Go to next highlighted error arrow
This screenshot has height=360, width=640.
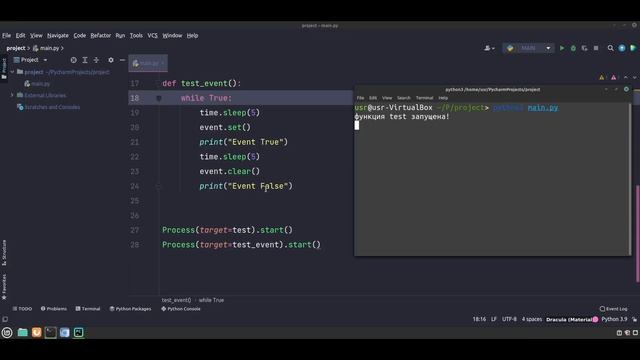coord(634,77)
